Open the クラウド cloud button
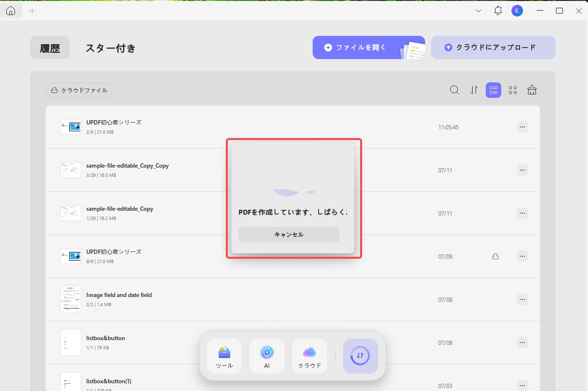 [x=310, y=356]
